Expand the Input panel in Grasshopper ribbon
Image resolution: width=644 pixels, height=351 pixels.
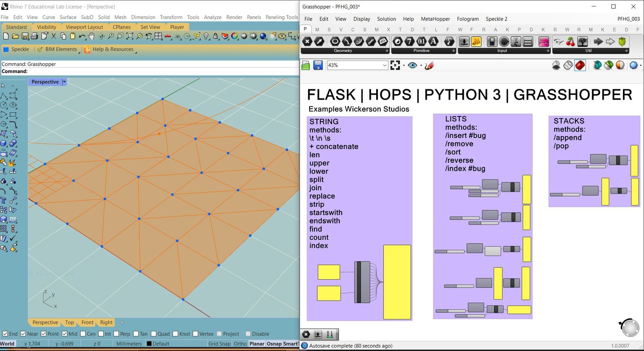click(548, 51)
